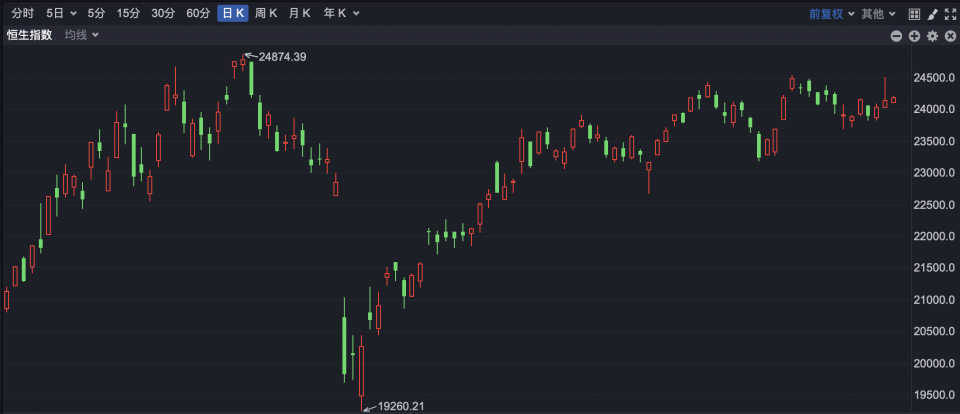Zoom in chart with plus icon
This screenshot has width=960, height=414.
914,36
